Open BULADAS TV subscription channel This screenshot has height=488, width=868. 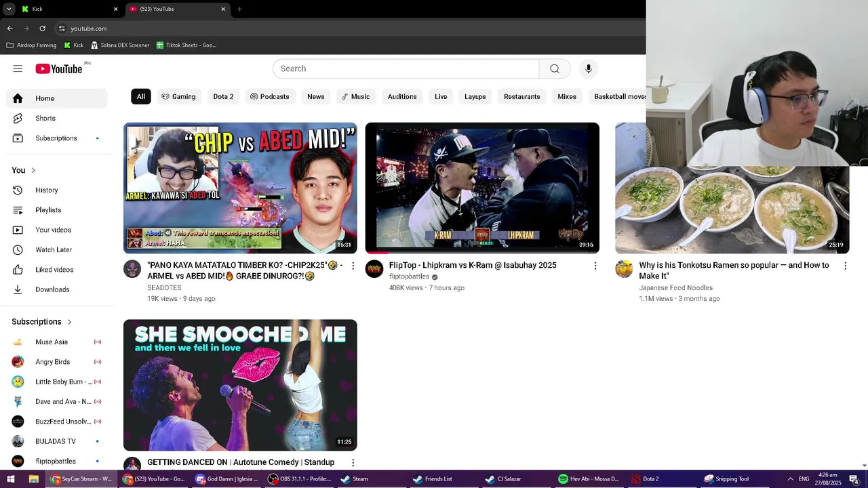tap(57, 441)
